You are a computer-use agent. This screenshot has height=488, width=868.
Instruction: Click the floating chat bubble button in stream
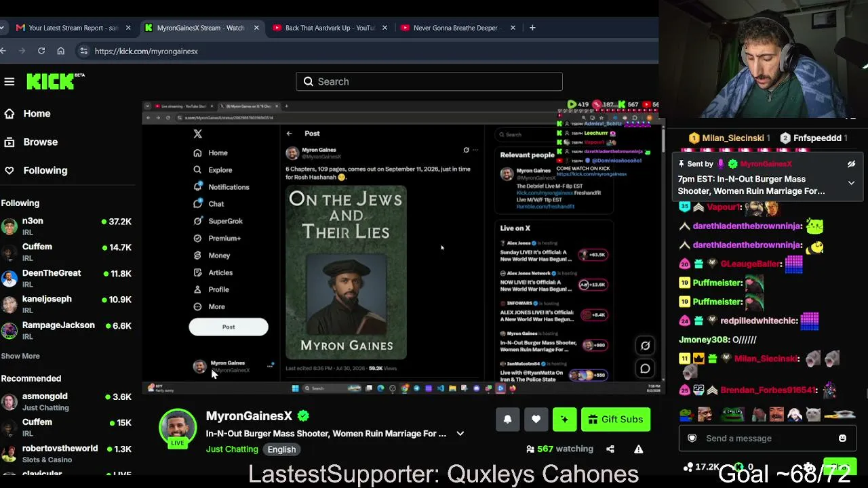pos(645,369)
